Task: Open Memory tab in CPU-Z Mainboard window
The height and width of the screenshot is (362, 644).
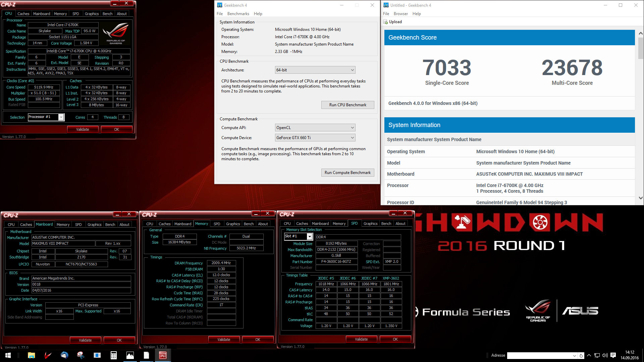Action: [x=63, y=225]
